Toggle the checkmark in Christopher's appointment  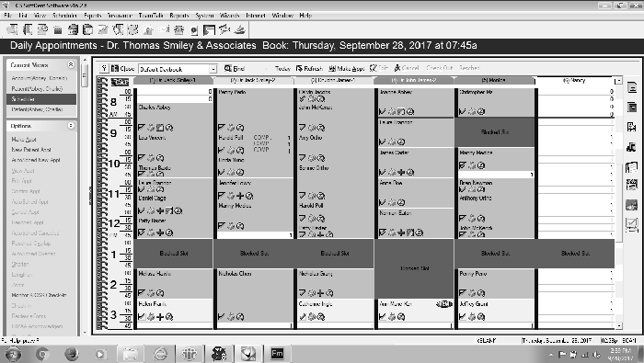coord(463,111)
